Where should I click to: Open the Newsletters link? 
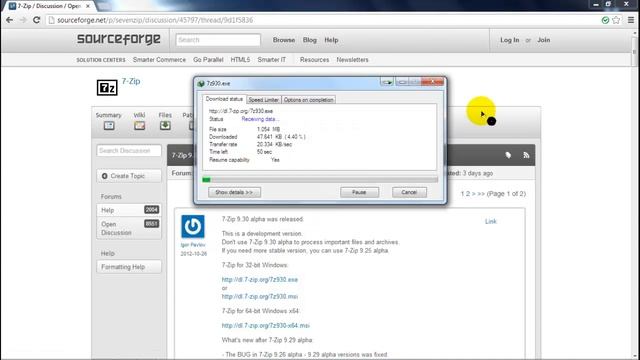coord(352,60)
